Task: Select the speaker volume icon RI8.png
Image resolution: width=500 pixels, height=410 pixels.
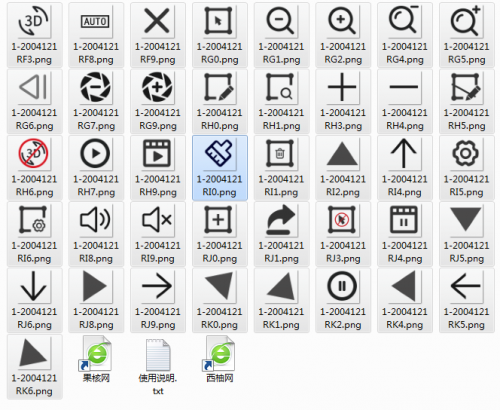Action: (x=96, y=234)
